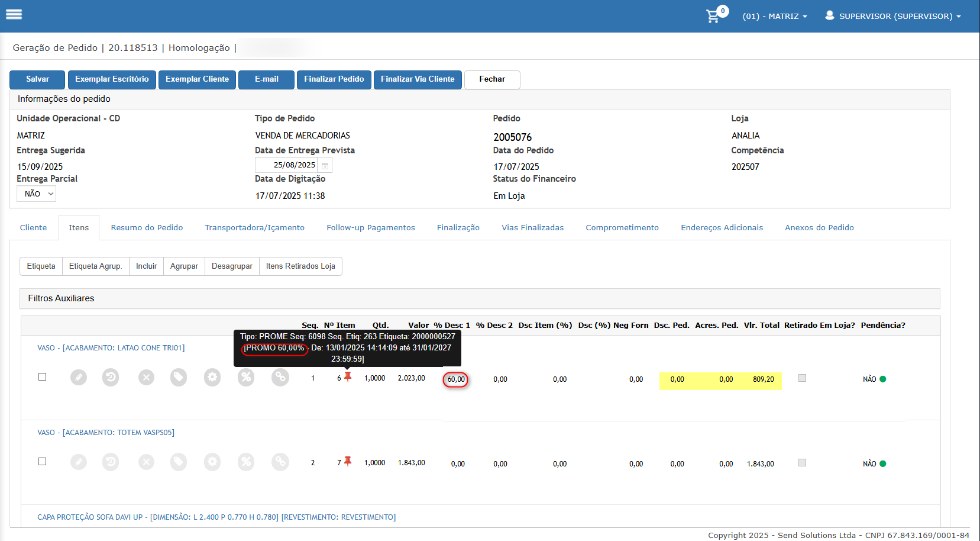Click the chain link icon for item 2
980x541 pixels.
[x=280, y=462]
